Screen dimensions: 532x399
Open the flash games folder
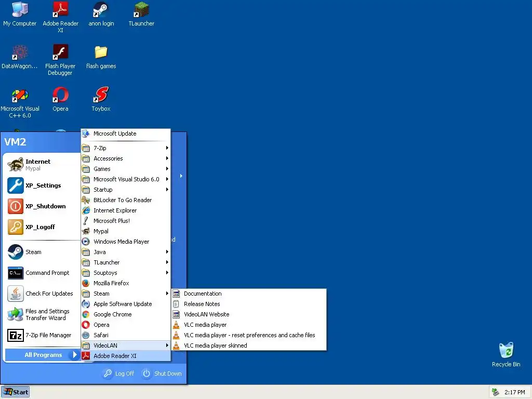tap(101, 57)
